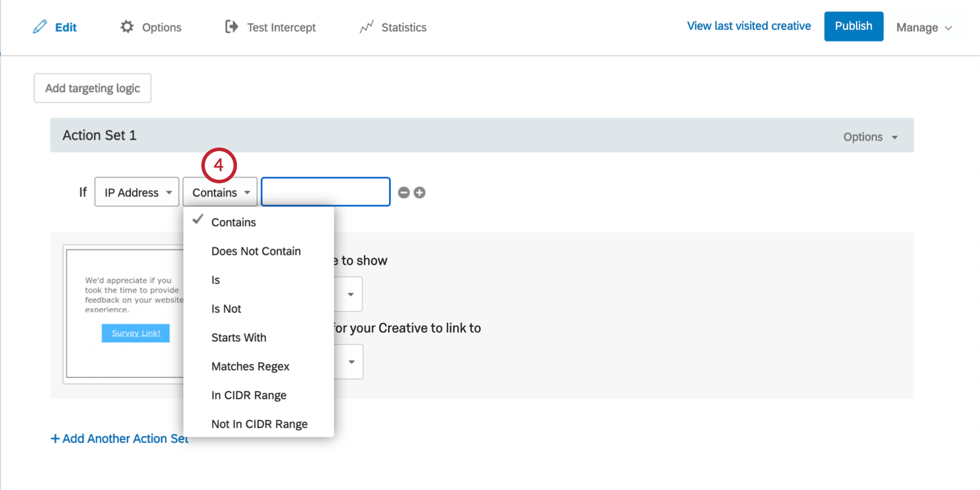Click the Publish button

point(853,27)
